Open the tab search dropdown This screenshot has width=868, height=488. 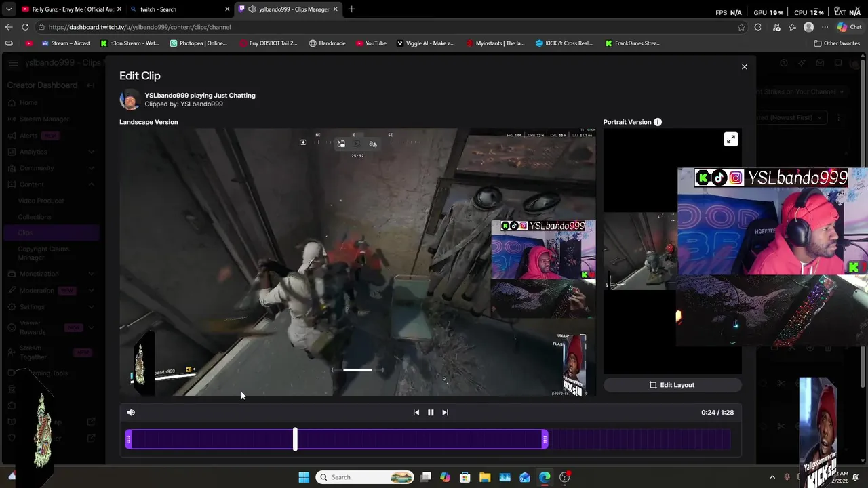(x=8, y=9)
